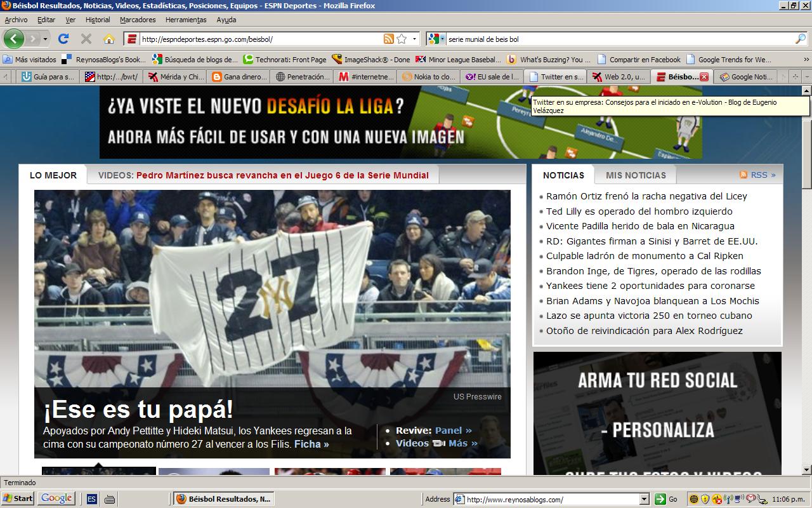Click the Windows Start button
This screenshot has width=812, height=508.
pyautogui.click(x=18, y=498)
